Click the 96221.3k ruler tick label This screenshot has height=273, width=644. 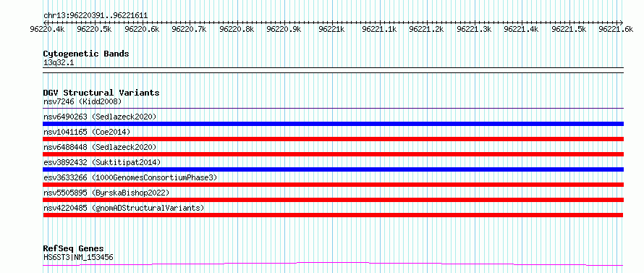pyautogui.click(x=474, y=29)
